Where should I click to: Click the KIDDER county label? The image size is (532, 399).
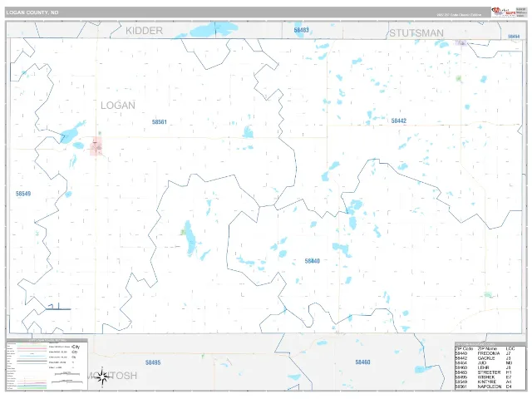pos(144,31)
